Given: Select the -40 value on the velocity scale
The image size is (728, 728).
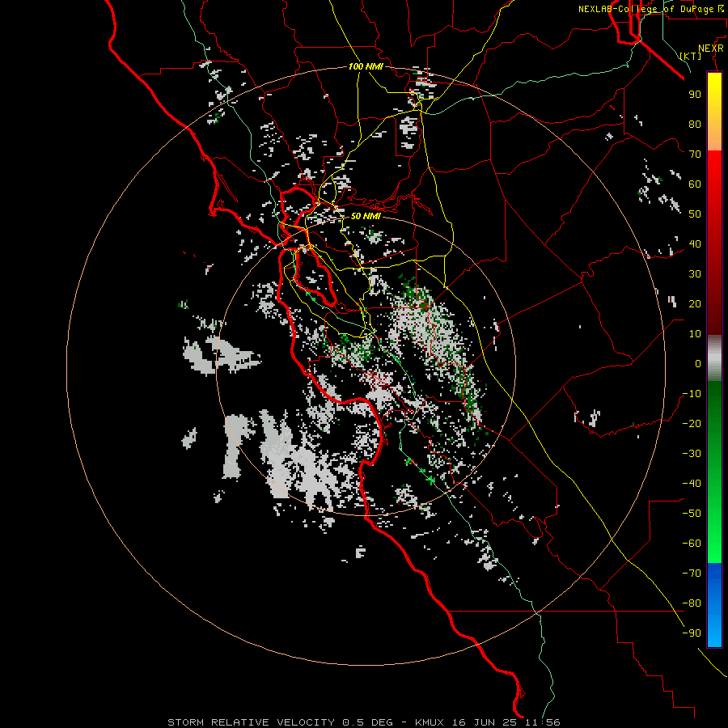Looking at the screenshot, I should 692,484.
